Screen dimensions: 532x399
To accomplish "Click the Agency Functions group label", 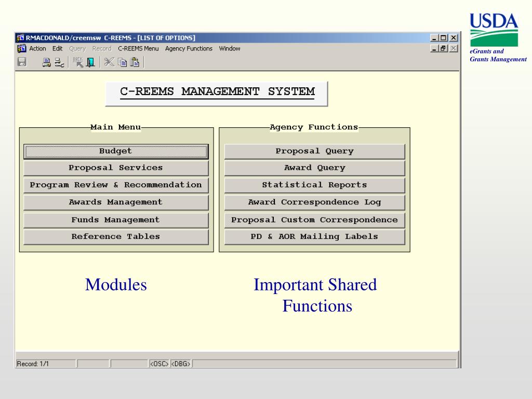I will [x=314, y=127].
